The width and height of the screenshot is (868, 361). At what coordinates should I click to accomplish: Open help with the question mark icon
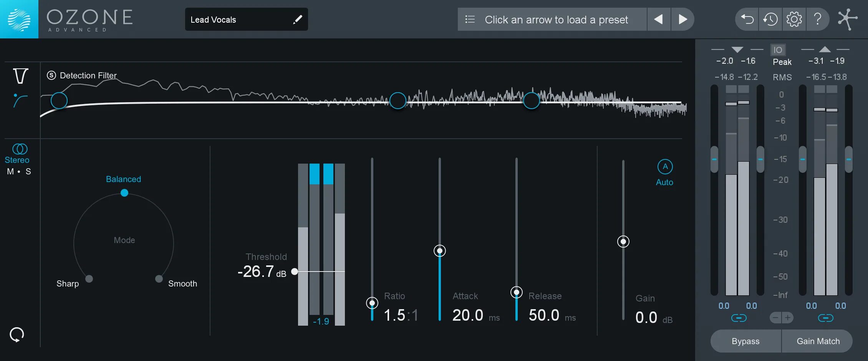(x=818, y=19)
